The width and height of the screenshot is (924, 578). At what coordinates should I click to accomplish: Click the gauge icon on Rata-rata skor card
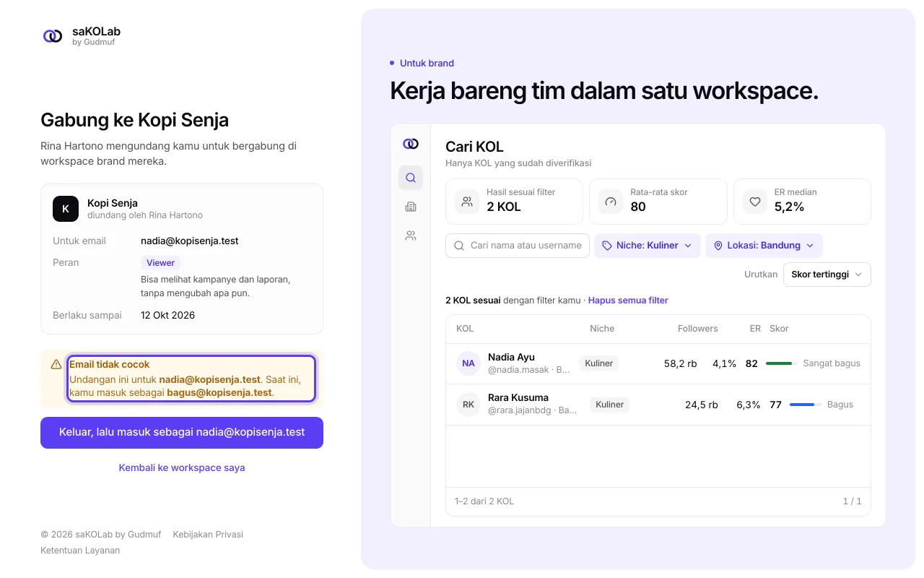pyautogui.click(x=611, y=202)
